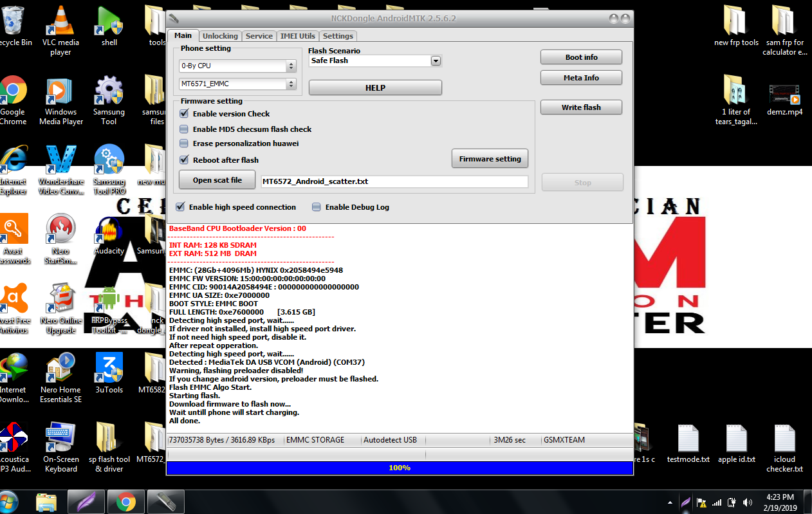Launch Nero Home Essentials SE shortcut
Viewport: 812px width, 514px height.
[60, 378]
